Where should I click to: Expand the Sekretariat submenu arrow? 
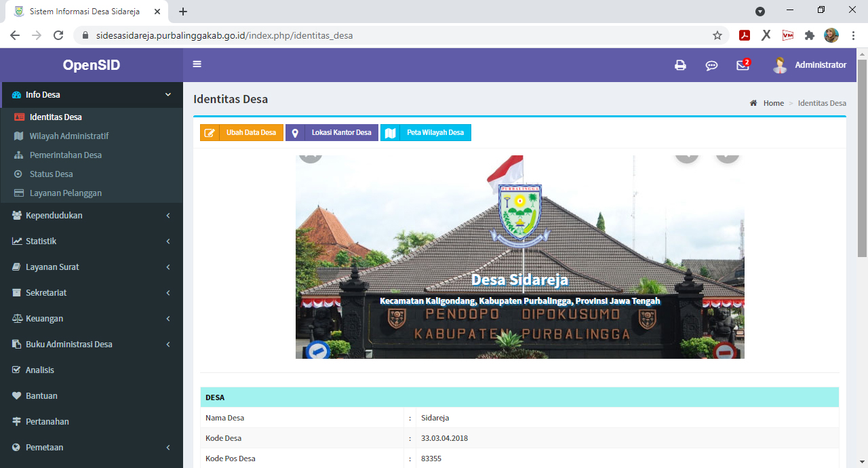(x=168, y=293)
